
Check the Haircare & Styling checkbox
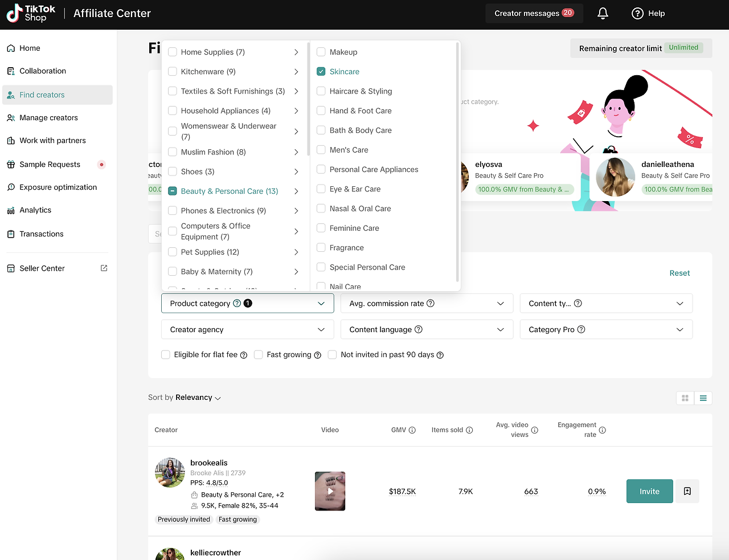point(321,91)
